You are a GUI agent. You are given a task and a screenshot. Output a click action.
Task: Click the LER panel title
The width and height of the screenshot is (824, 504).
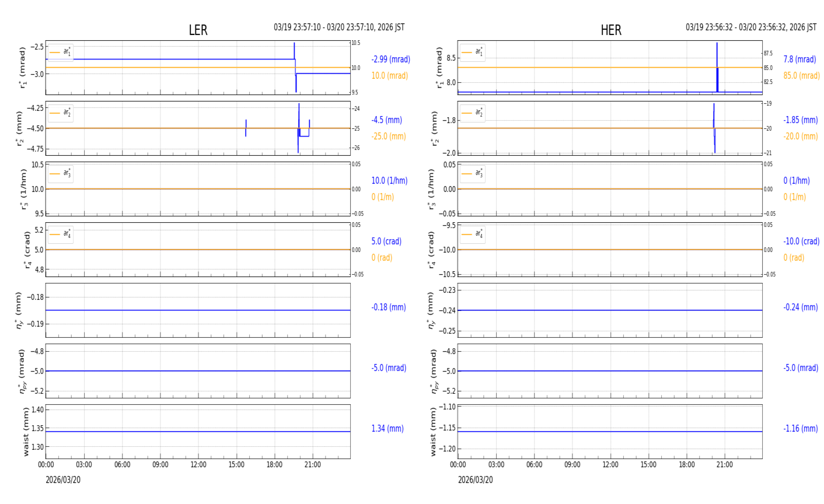pos(198,30)
